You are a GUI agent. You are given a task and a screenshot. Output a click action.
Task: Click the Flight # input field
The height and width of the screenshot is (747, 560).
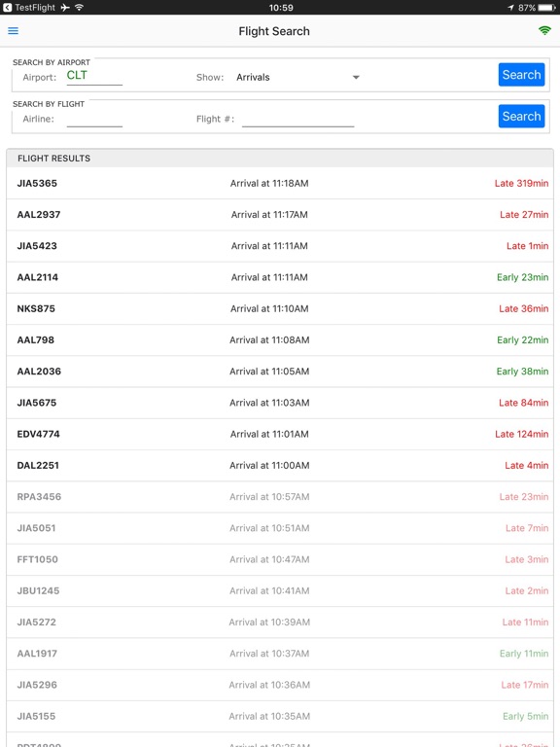pos(298,119)
